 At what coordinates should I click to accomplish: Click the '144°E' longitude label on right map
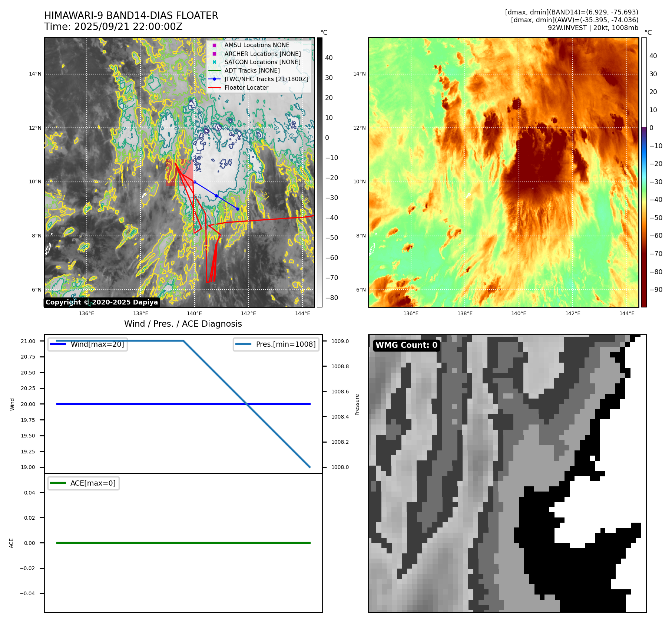627,313
